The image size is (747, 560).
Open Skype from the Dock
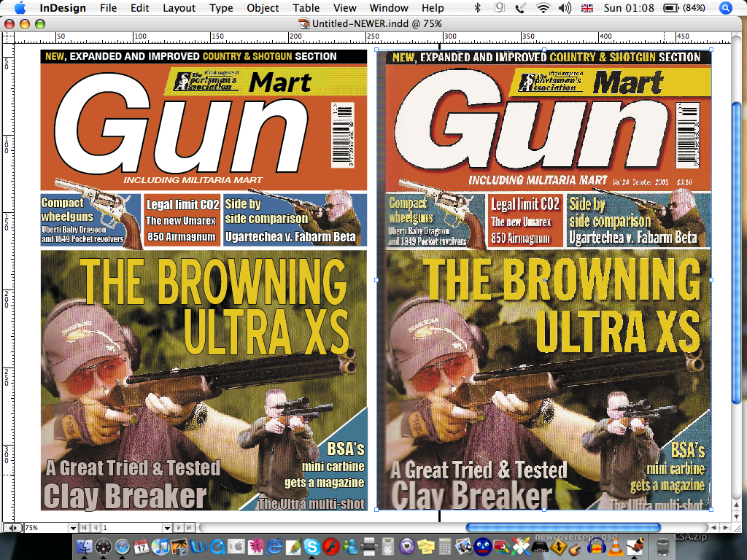(x=312, y=547)
